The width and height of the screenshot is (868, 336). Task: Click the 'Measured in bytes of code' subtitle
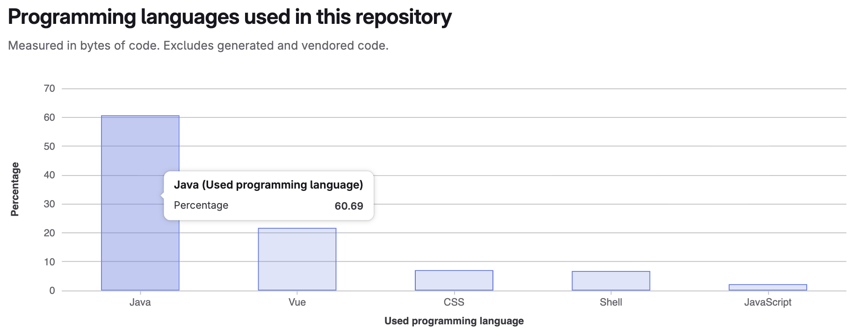[x=198, y=46]
